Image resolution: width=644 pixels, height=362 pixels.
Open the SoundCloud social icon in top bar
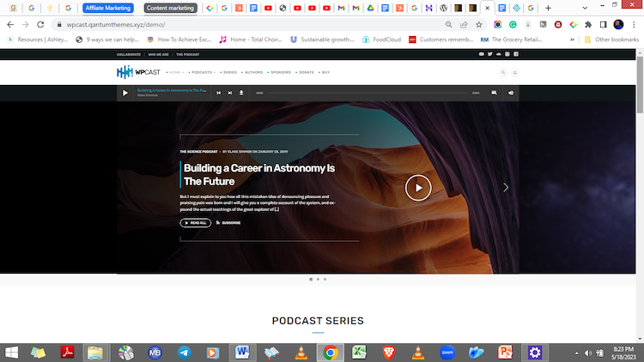point(499,54)
